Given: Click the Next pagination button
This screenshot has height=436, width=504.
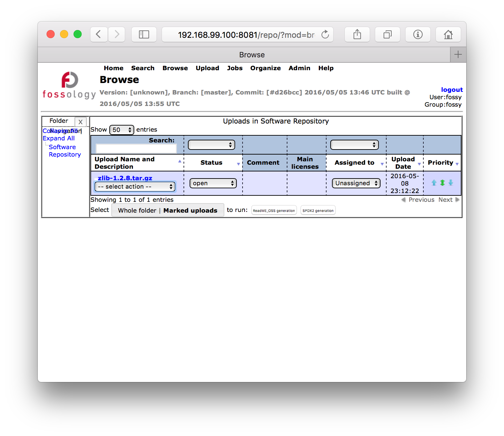Looking at the screenshot, I should click(x=449, y=200).
